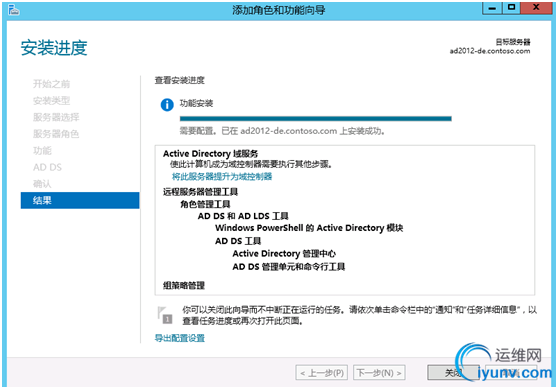The image size is (558, 389).
Task: Click '组策略管理' entry
Action: click(x=184, y=285)
